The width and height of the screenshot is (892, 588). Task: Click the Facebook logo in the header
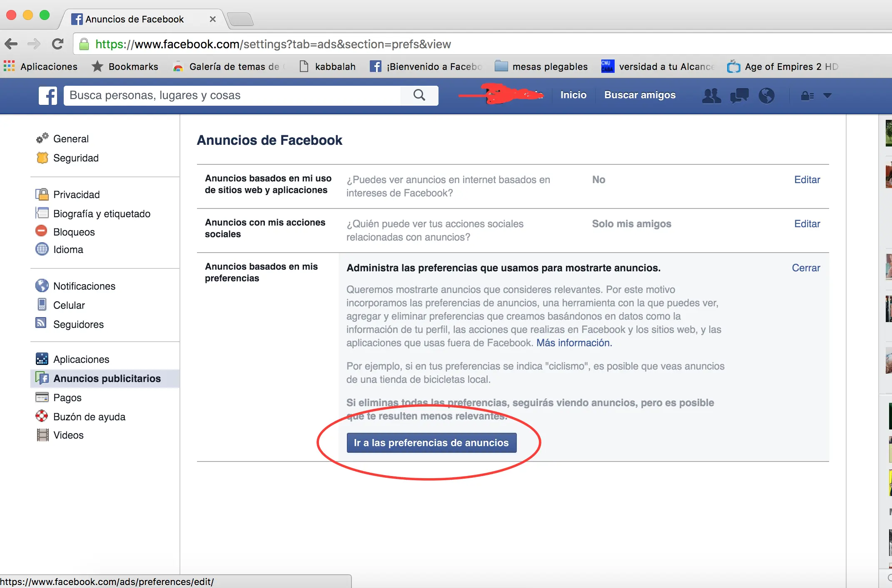(48, 95)
